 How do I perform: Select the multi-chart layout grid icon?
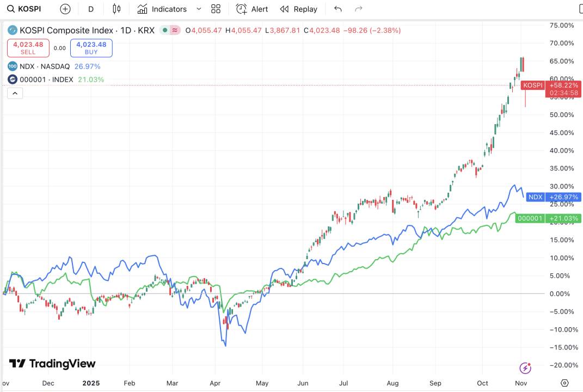coord(216,9)
